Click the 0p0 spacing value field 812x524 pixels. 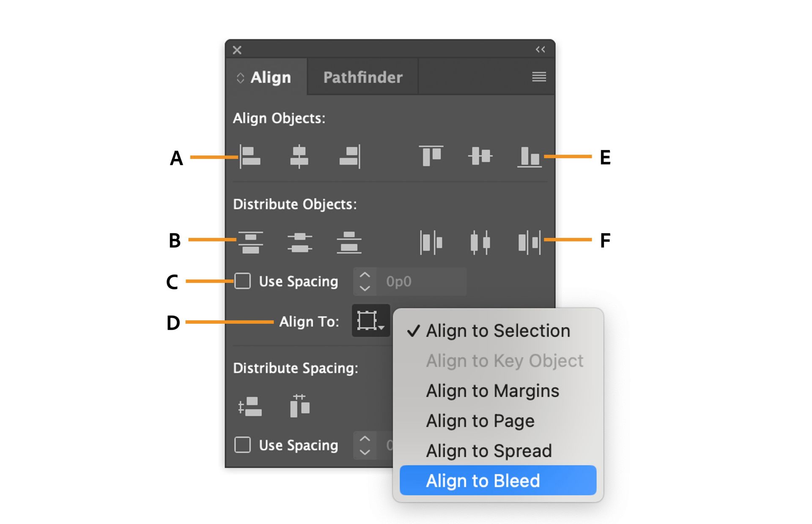422,281
